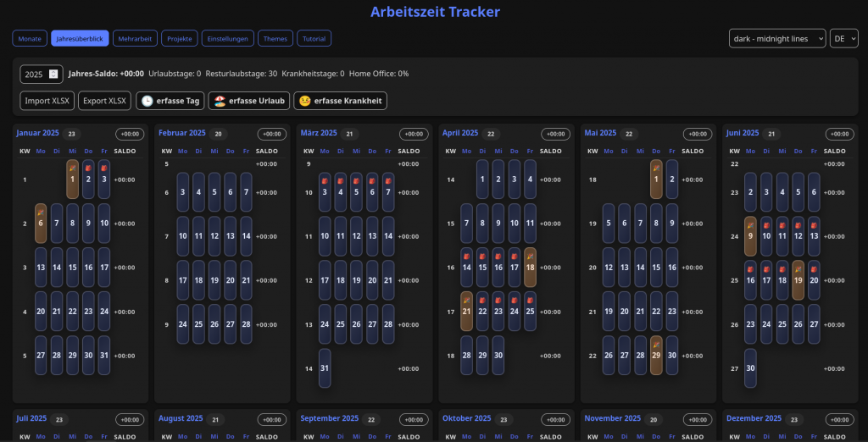Click the Februar 2025 month heading
868x442 pixels.
click(x=181, y=133)
